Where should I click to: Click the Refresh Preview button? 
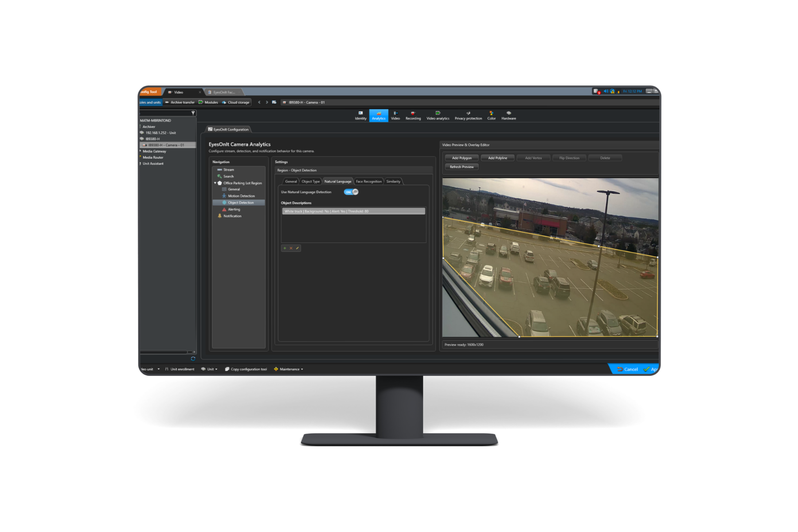click(462, 167)
